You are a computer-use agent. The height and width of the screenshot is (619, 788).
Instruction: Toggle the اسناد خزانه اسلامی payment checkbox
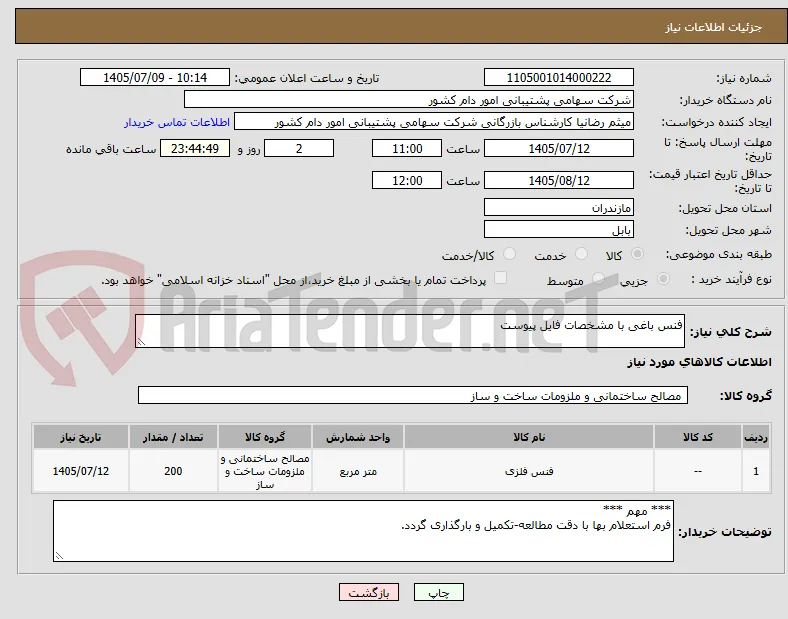[501, 278]
